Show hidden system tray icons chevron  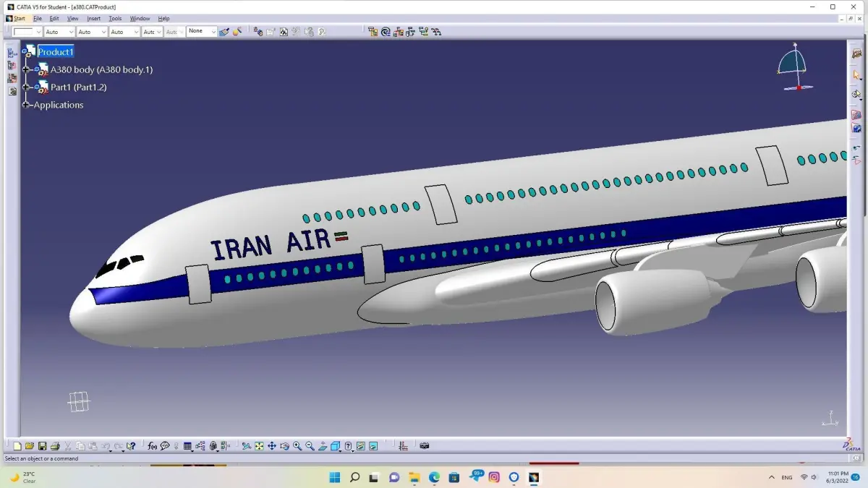(772, 477)
